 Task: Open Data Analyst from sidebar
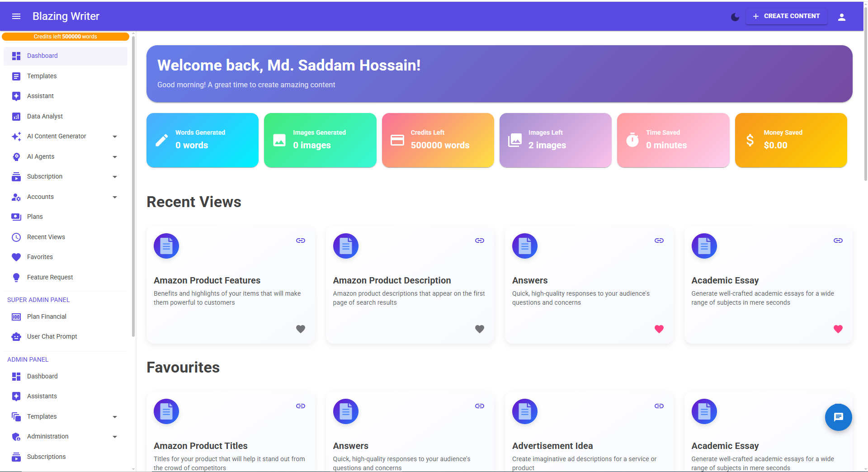pyautogui.click(x=66, y=116)
